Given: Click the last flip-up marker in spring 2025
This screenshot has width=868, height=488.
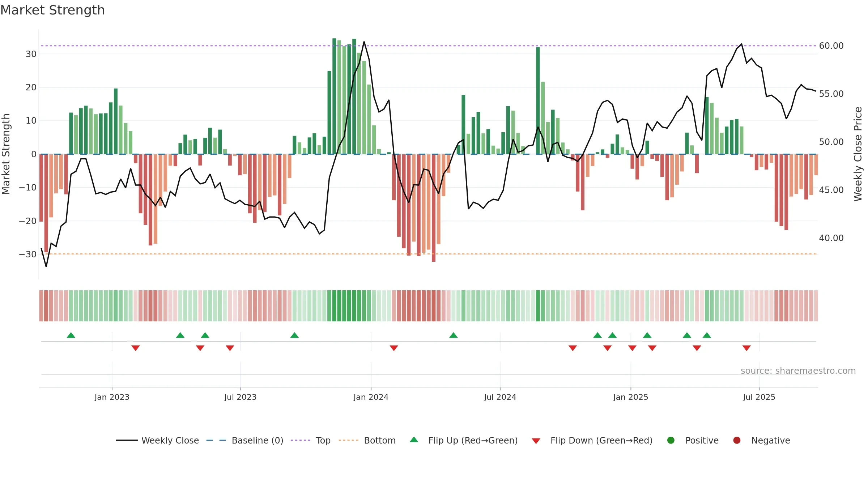Looking at the screenshot, I should click(707, 335).
